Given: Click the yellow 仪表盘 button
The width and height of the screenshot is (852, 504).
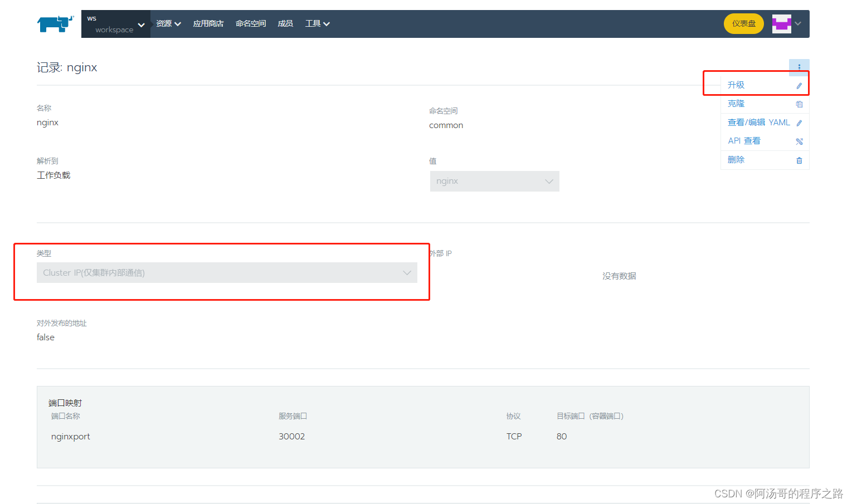Looking at the screenshot, I should pos(744,23).
